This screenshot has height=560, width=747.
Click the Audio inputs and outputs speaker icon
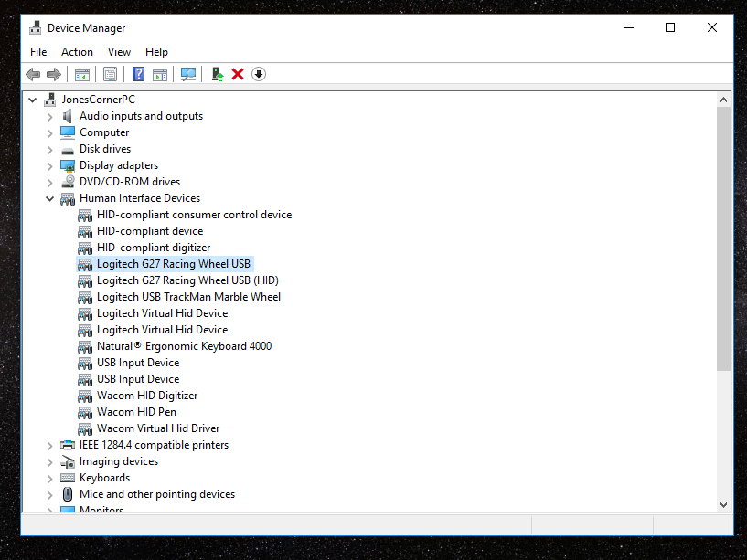click(x=67, y=116)
